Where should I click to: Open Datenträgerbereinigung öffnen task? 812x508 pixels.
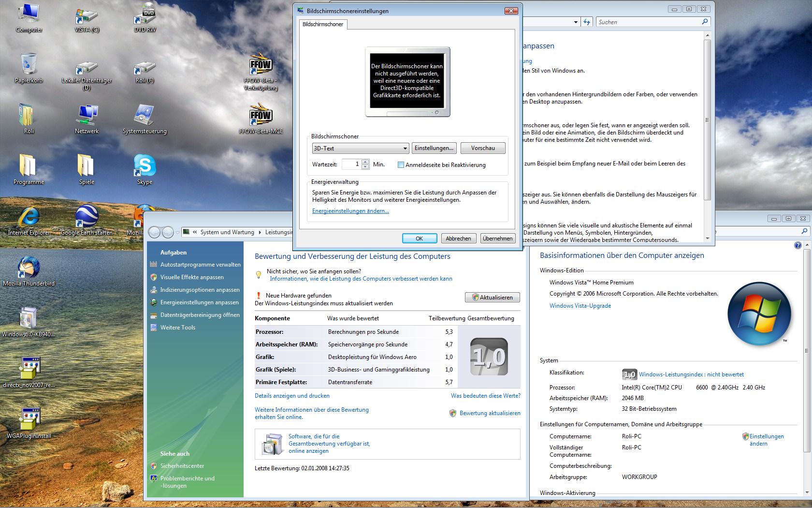point(200,315)
